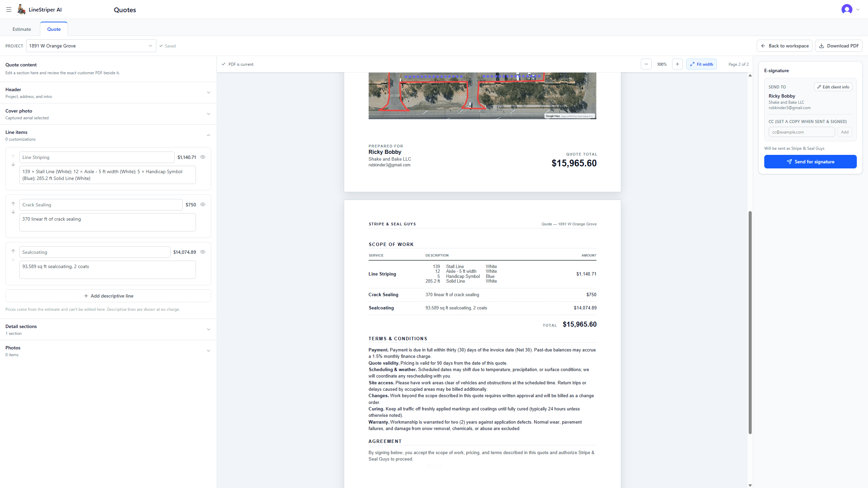This screenshot has height=488, width=868.
Task: Move Crack Sealing item up
Action: [13, 204]
